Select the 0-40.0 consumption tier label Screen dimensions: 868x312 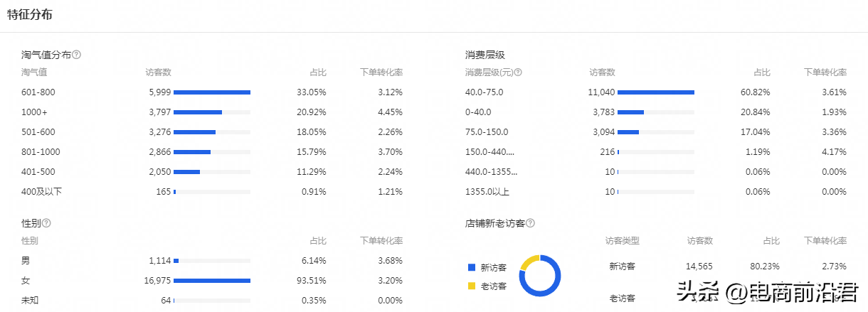pos(478,112)
